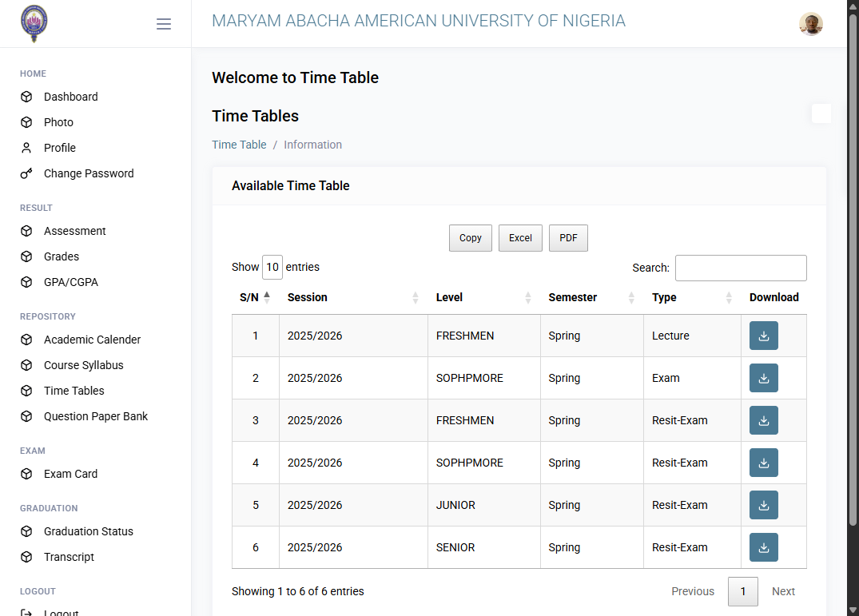Click the scrollbar down arrow
This screenshot has height=616, width=859.
tap(853, 610)
